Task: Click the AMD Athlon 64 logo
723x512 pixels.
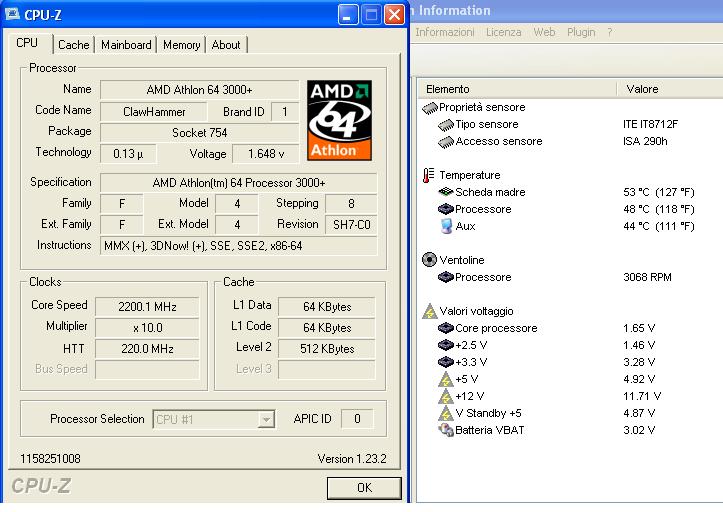Action: click(339, 120)
